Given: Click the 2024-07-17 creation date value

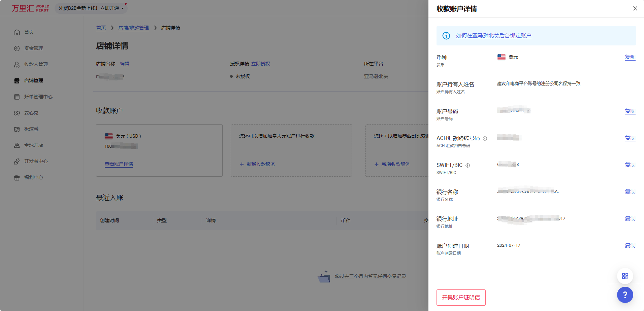Looking at the screenshot, I should pos(509,245).
